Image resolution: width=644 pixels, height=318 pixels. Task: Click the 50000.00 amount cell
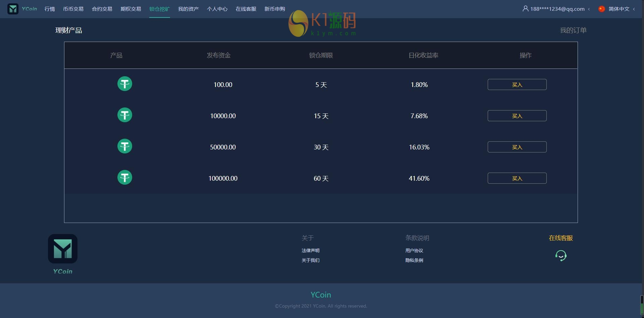coord(223,147)
